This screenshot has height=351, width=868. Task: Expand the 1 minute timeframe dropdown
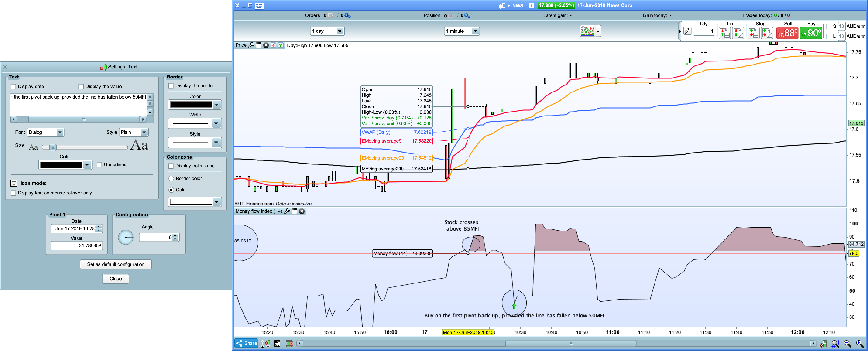475,31
